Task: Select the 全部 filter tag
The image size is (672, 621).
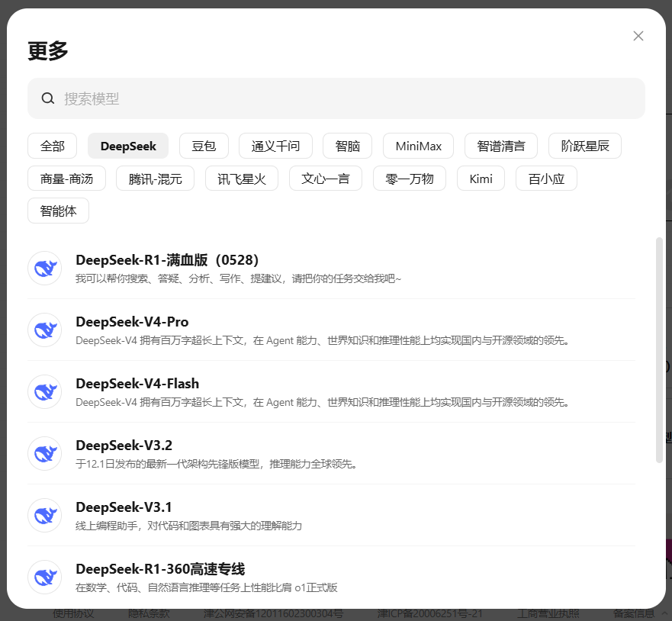Action: click(53, 146)
